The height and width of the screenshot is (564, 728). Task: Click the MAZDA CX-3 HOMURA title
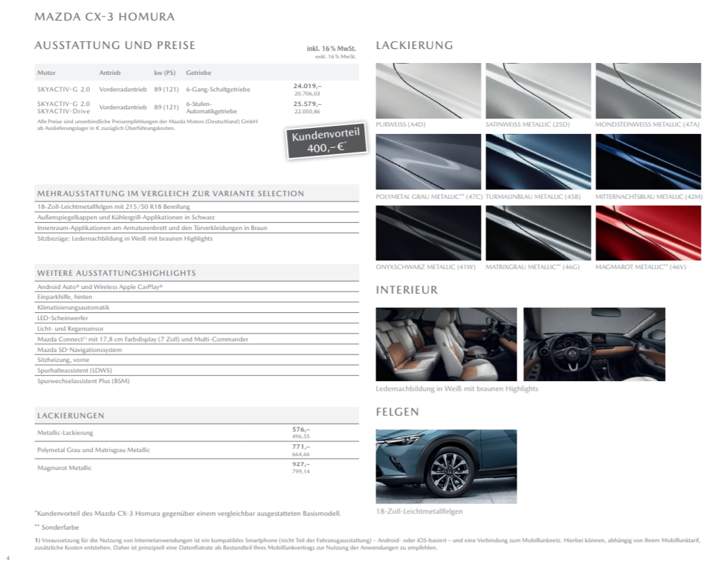click(105, 17)
